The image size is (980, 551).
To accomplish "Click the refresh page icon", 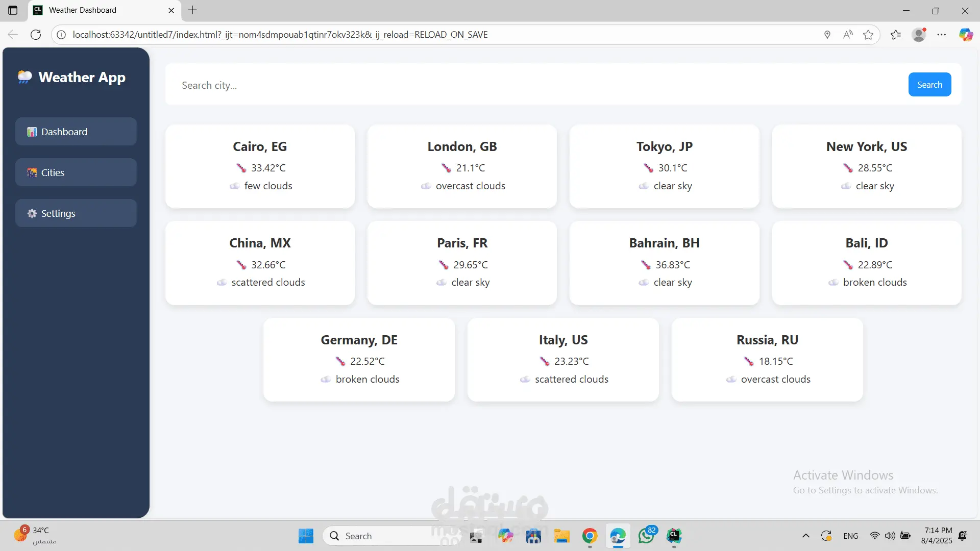I will point(36,35).
